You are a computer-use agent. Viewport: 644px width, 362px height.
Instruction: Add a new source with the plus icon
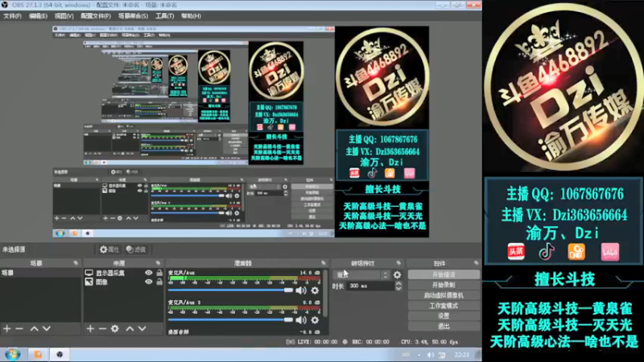90,328
